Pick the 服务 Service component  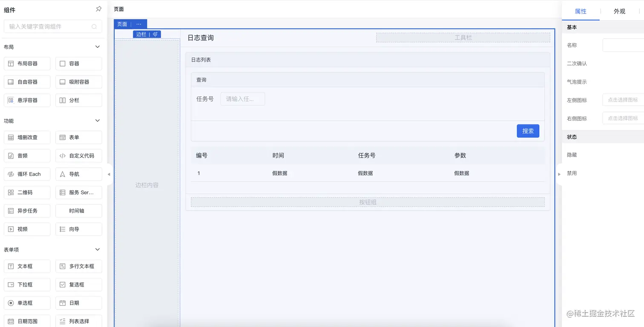[x=79, y=192]
